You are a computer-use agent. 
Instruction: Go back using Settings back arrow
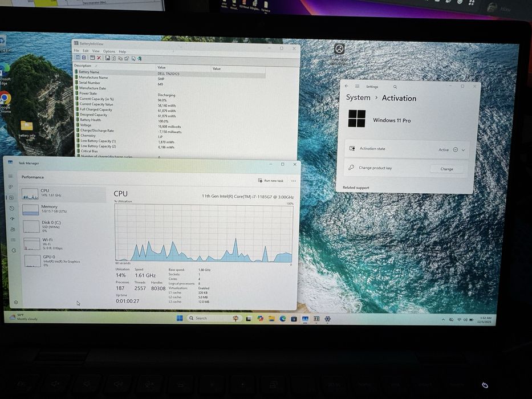347,86
